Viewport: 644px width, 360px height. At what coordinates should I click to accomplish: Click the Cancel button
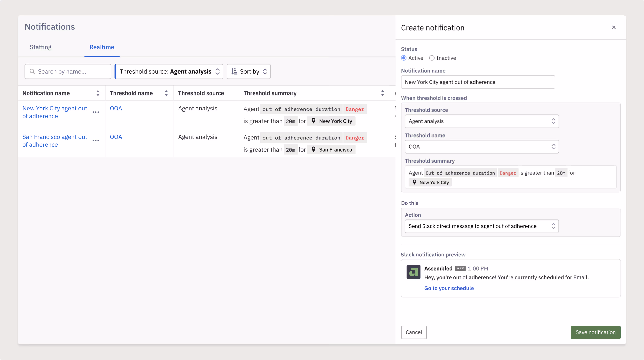point(414,332)
